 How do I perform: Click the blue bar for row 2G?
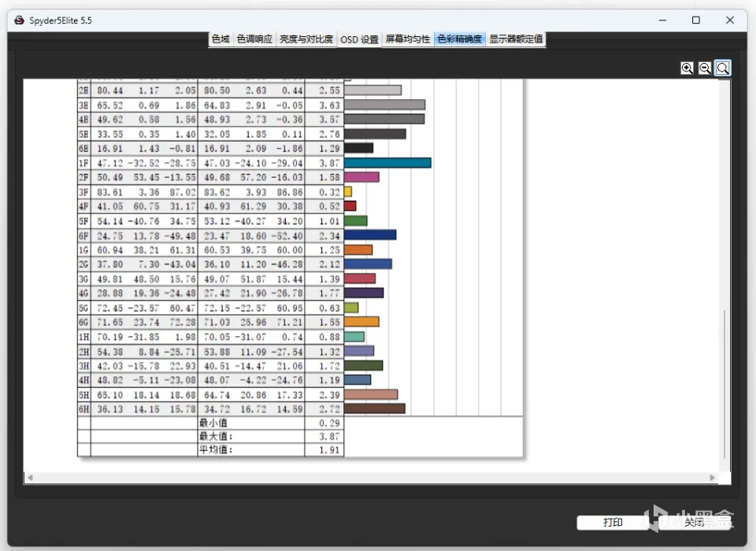click(x=368, y=264)
